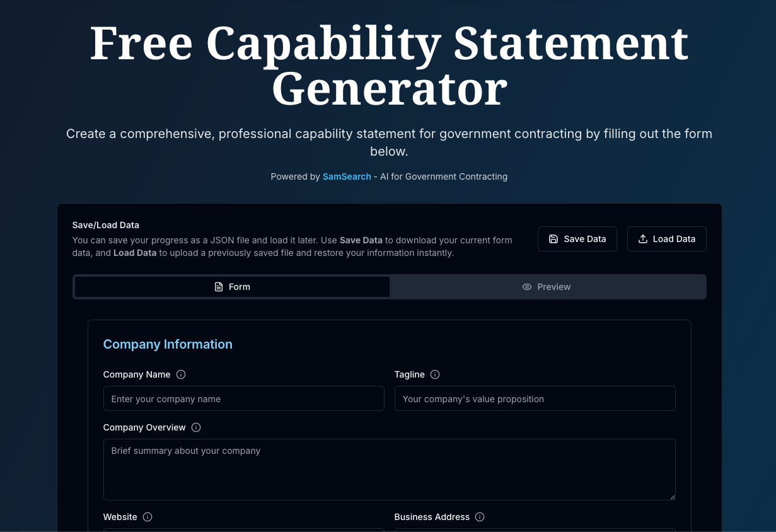Click the Company Overview field label
The width and height of the screenshot is (776, 532).
click(144, 427)
